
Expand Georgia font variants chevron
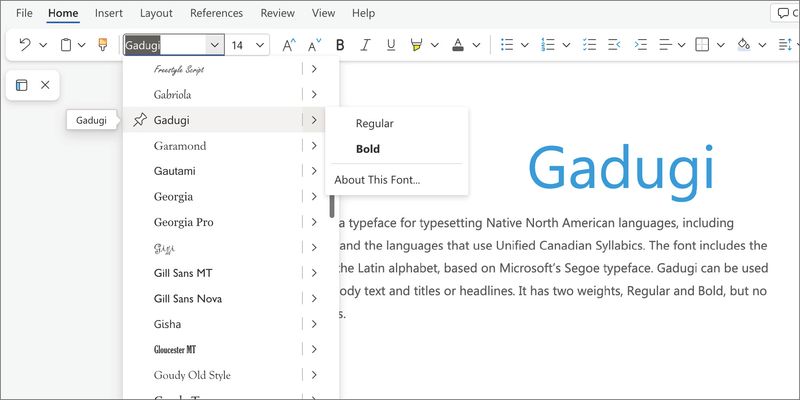pos(314,196)
